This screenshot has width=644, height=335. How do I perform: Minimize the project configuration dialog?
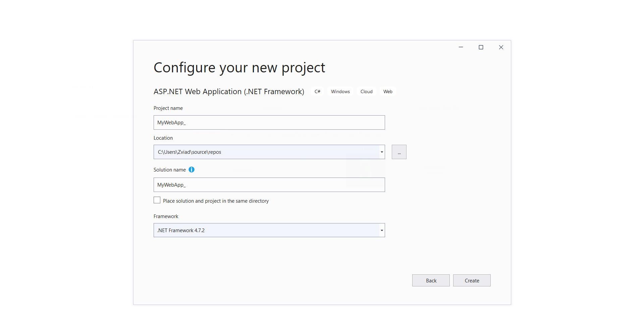pos(461,47)
